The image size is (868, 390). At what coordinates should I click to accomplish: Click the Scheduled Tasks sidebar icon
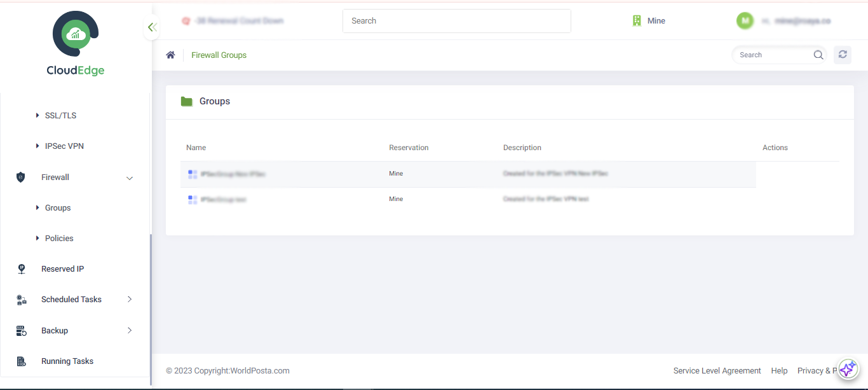(21, 299)
